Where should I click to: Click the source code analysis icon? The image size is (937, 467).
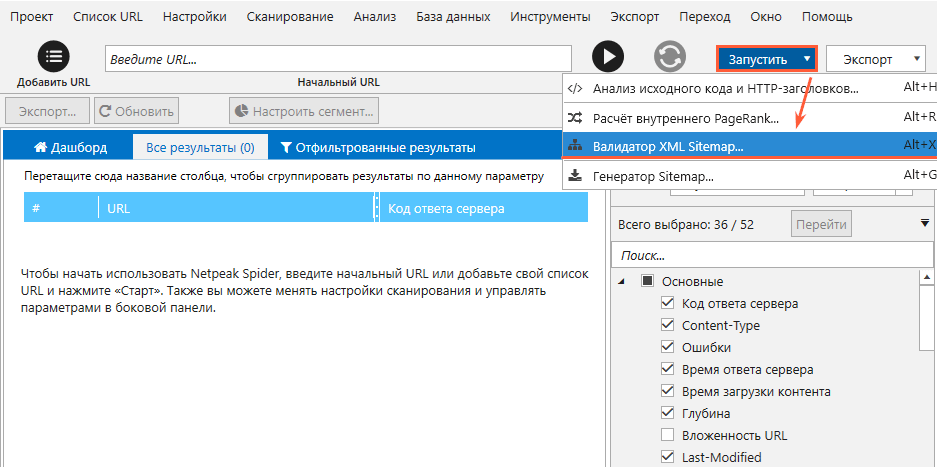coord(575,89)
